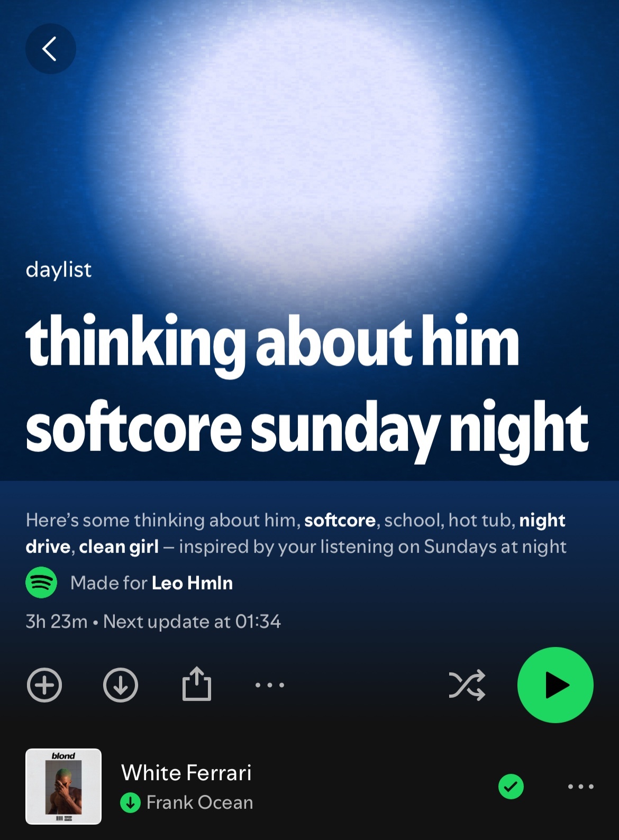Tap the Frank Ocean artist name
Screen dimensions: 619x840
click(199, 802)
